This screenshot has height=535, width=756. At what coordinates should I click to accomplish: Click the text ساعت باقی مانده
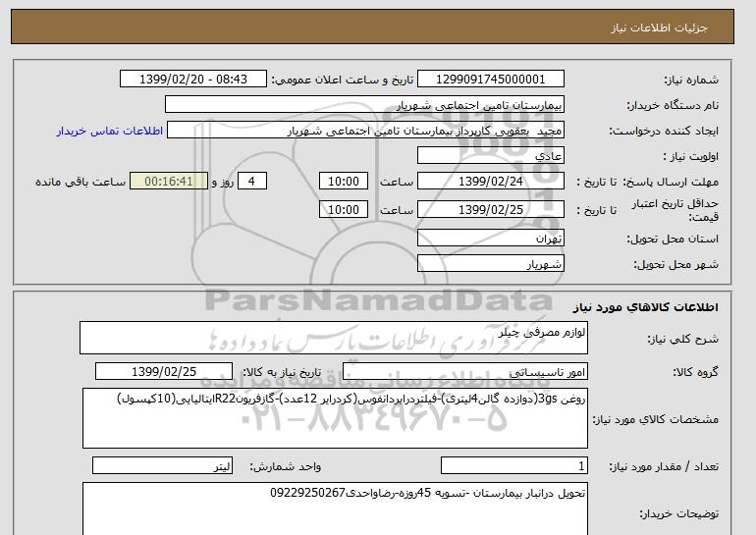coord(81,182)
